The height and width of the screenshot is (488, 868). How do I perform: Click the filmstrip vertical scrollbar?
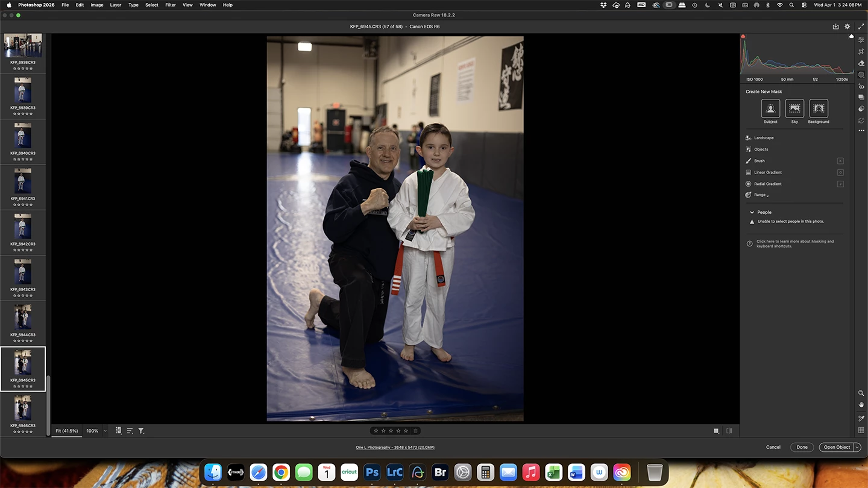(x=48, y=405)
